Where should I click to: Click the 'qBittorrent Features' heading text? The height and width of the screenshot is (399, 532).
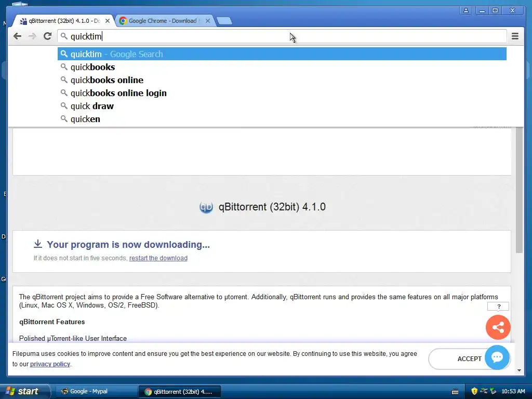[52, 322]
